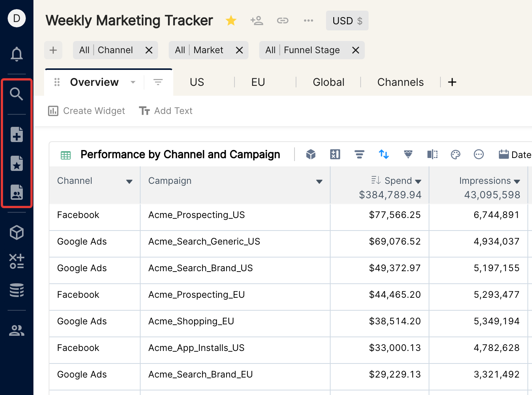The height and width of the screenshot is (395, 532).
Task: Switch to the Channels tab
Action: point(401,82)
